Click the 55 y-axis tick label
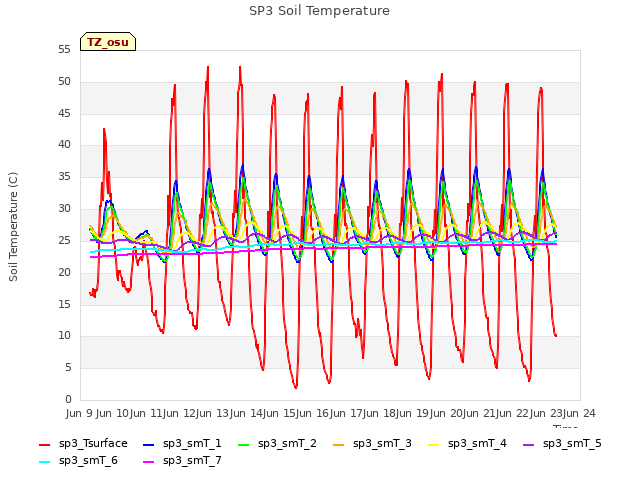Image resolution: width=640 pixels, height=480 pixels. (64, 50)
